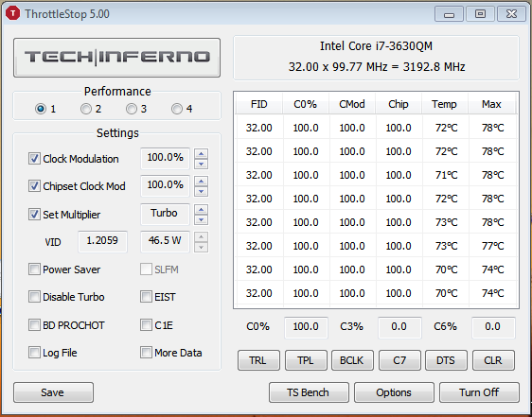Screen dimensions: 532x417
Task: Minimize the ThrottleStop window
Action: [x=449, y=14]
